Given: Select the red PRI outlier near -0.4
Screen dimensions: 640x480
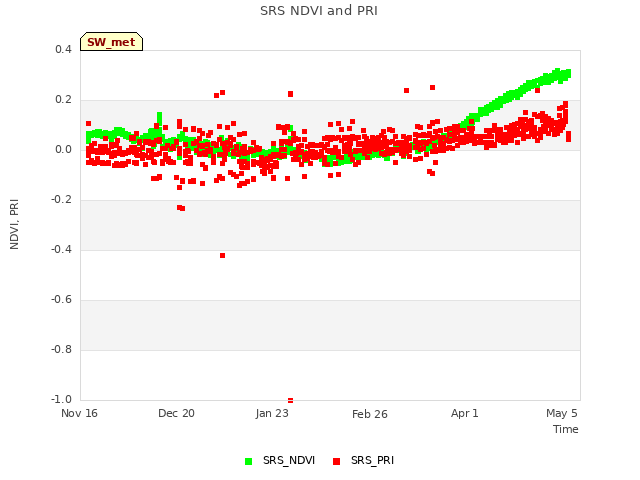Looking at the screenshot, I should (x=222, y=256).
